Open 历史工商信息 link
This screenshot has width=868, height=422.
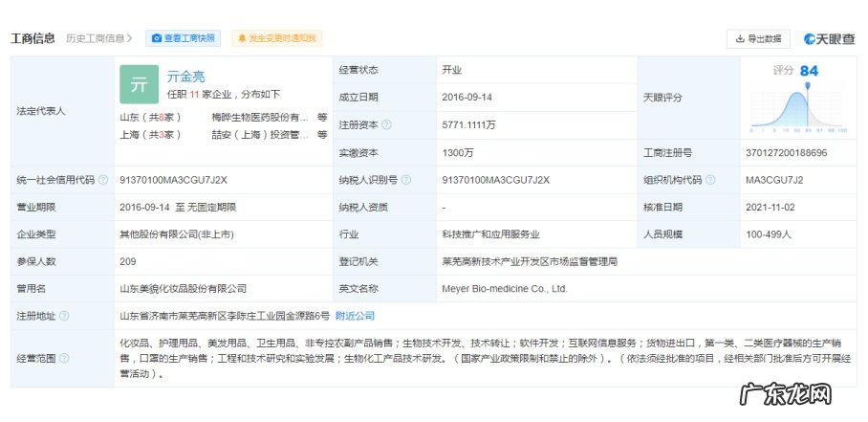click(99, 38)
